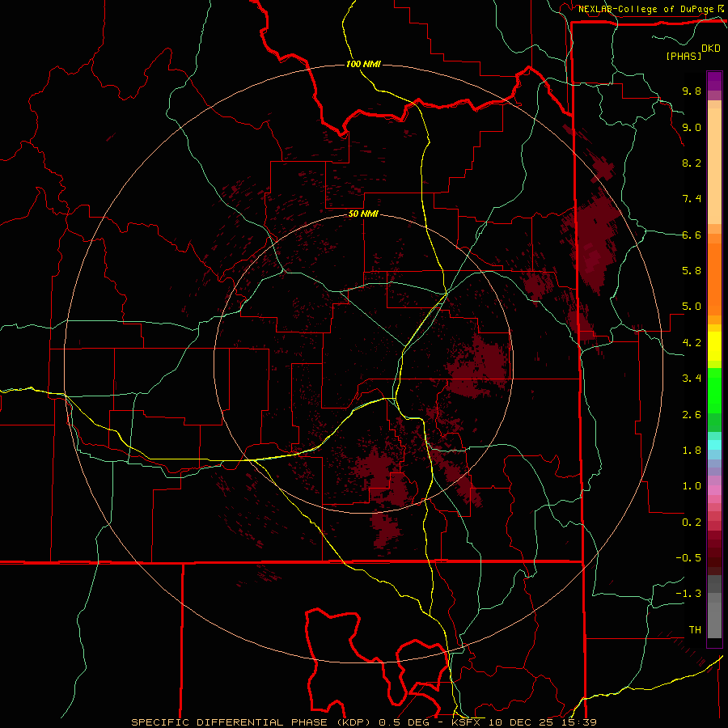This screenshot has width=728, height=728.
Task: Click the 3.4 value on color scale
Action: click(692, 379)
